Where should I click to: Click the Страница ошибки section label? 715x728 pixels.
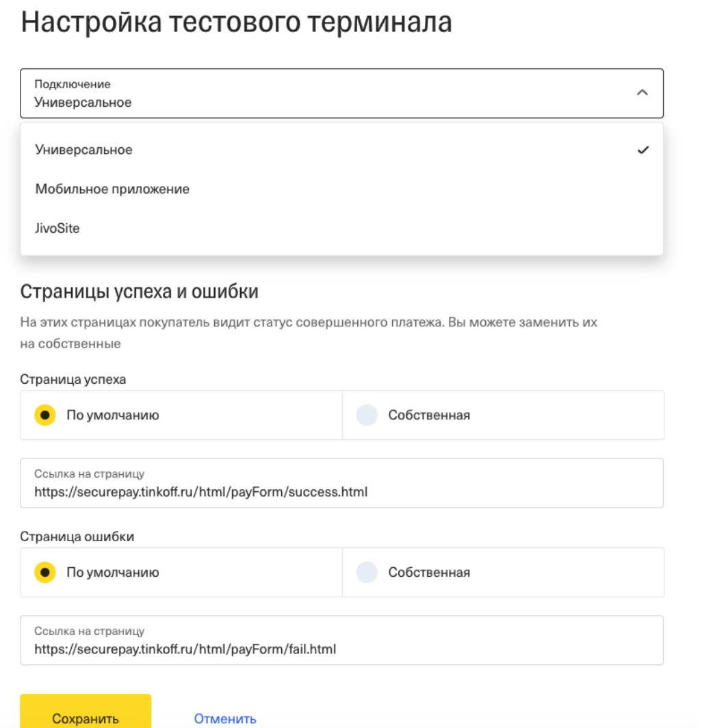point(77,536)
